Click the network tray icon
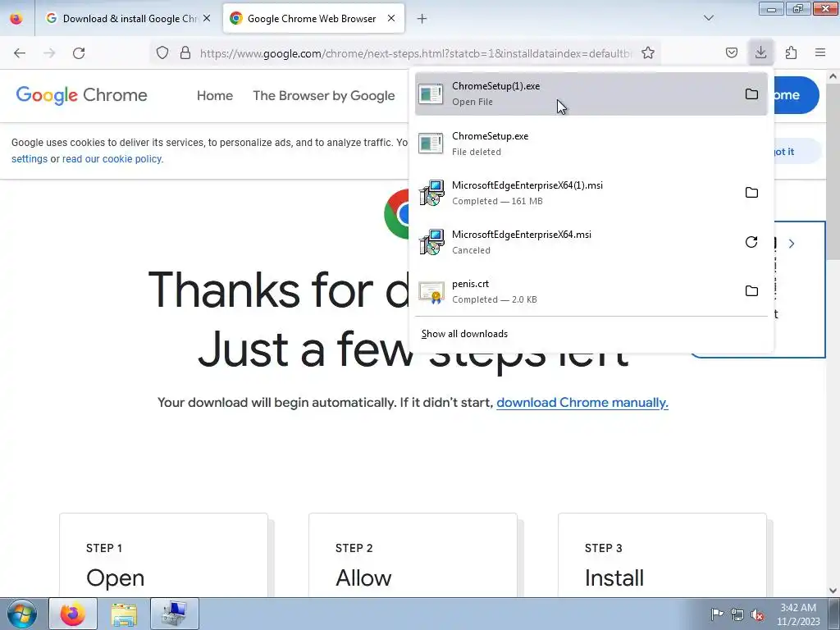This screenshot has width=840, height=630. pos(737,614)
